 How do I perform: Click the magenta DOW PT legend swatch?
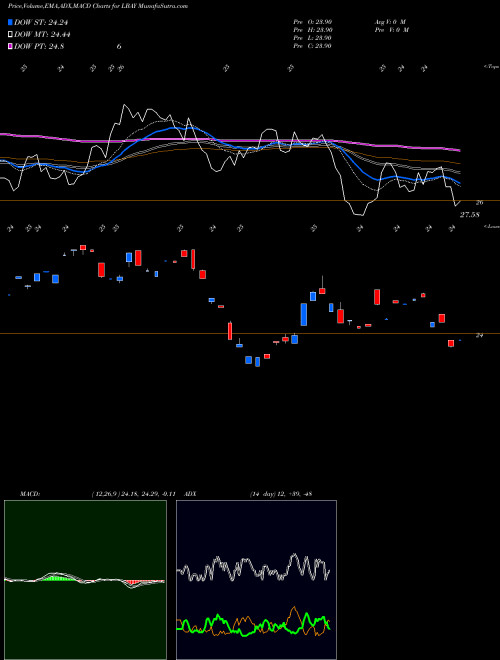(10, 46)
